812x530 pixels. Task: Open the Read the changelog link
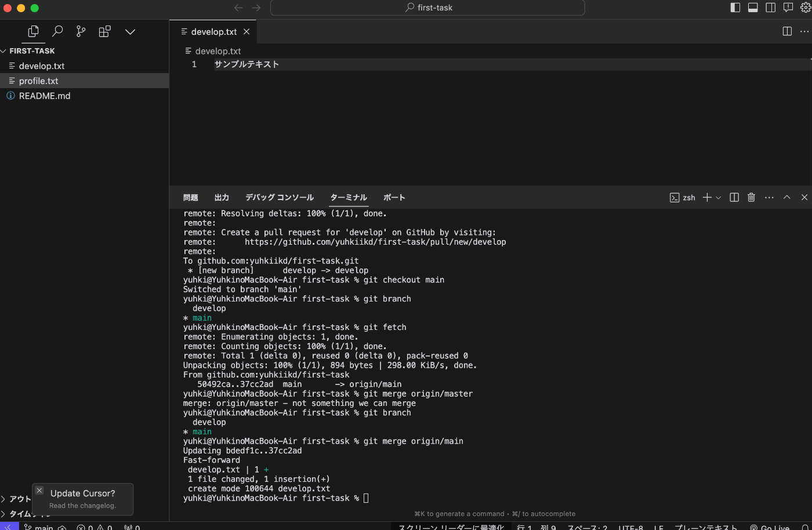pos(83,506)
